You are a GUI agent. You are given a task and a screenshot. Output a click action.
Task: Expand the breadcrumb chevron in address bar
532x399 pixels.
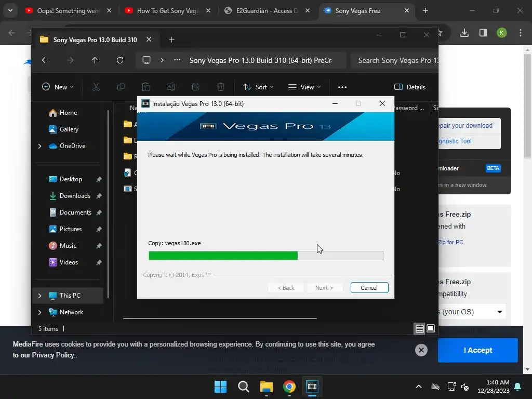(162, 60)
